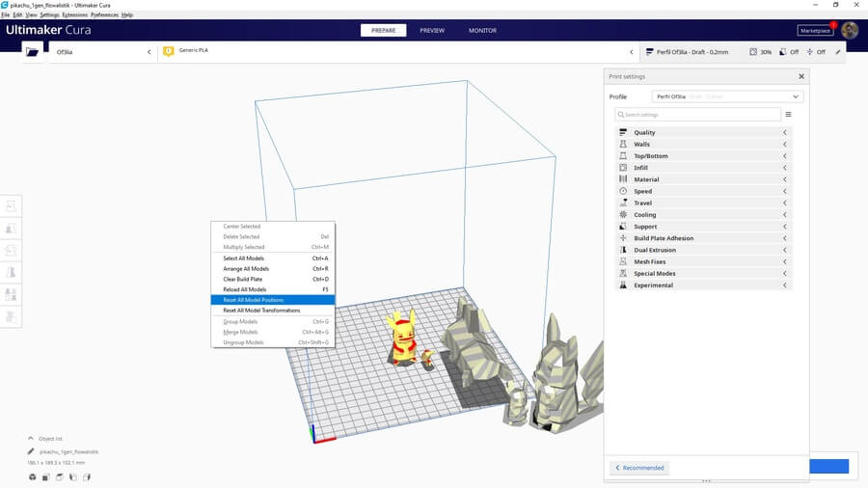This screenshot has height=488, width=868.
Task: Click the support Off icon in header
Action: (x=782, y=51)
